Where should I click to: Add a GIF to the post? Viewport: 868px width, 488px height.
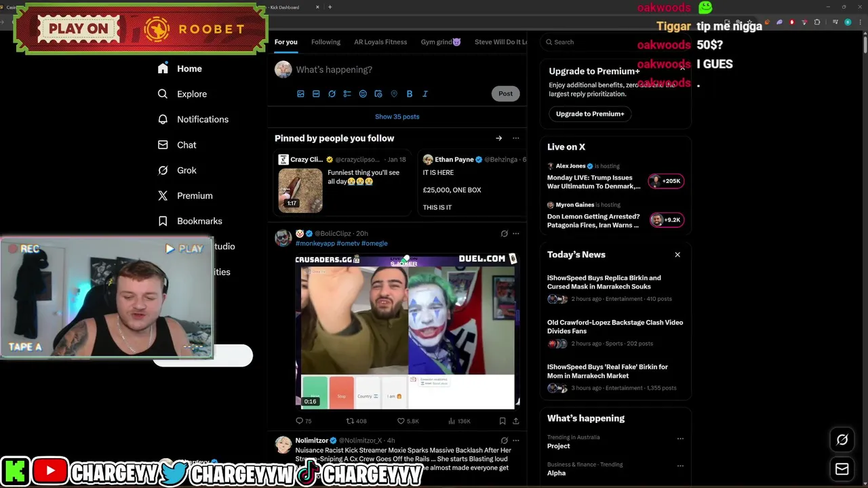pyautogui.click(x=316, y=94)
